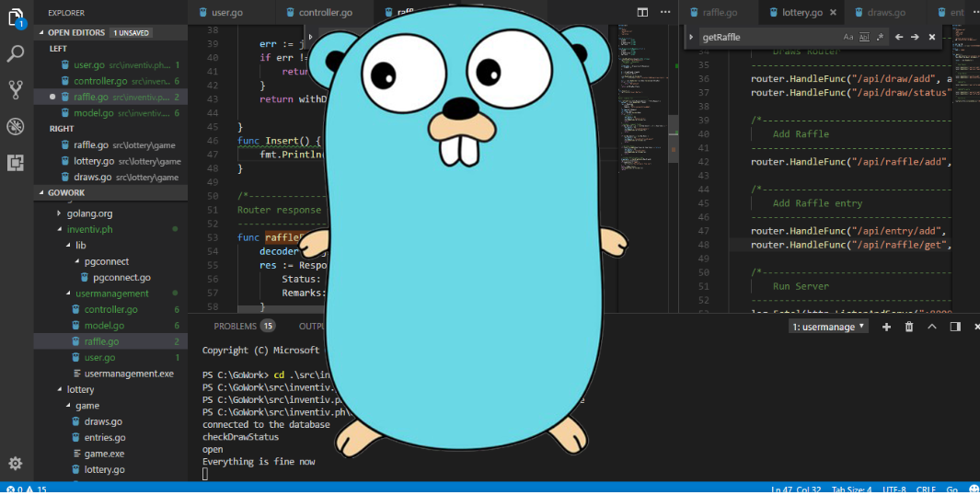The width and height of the screenshot is (980, 495).
Task: Open user.go from the LEFT open editors
Action: 110,64
